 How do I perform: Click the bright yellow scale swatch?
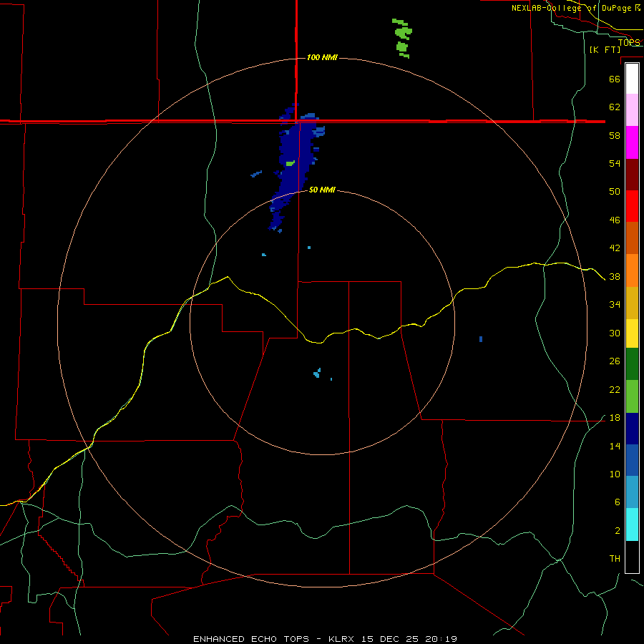pos(632,333)
